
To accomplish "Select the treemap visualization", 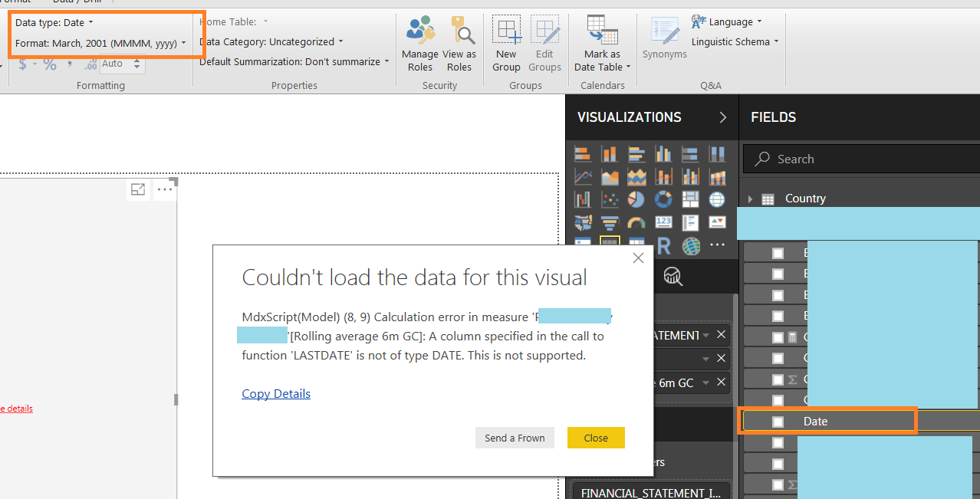I will (x=690, y=200).
